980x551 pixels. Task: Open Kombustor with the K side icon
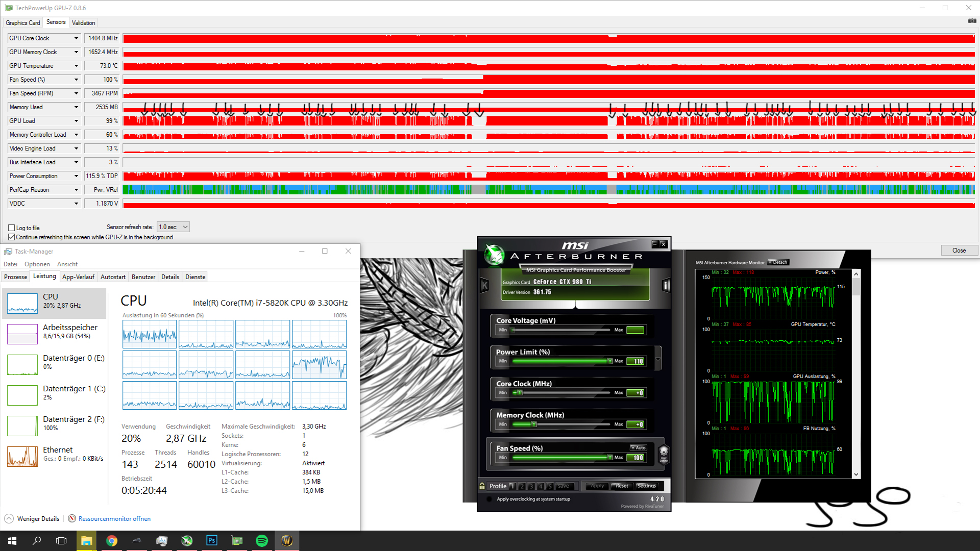pyautogui.click(x=484, y=286)
